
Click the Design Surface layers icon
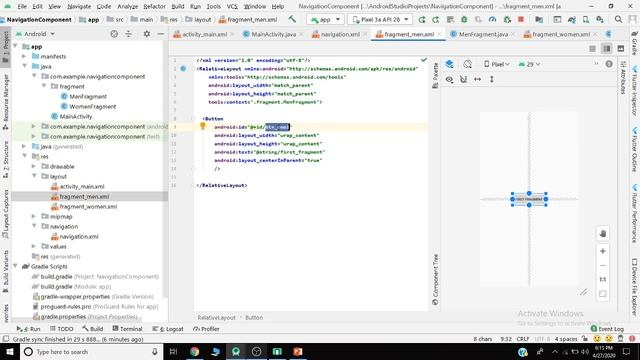click(x=449, y=64)
